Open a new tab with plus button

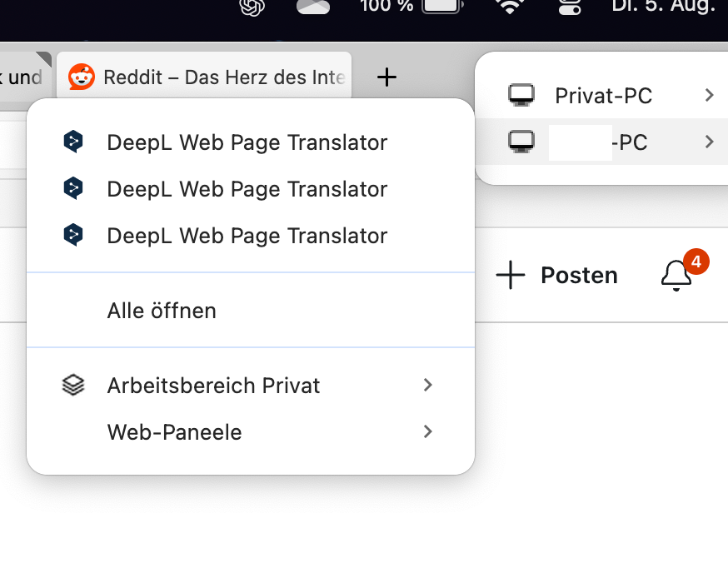(386, 77)
